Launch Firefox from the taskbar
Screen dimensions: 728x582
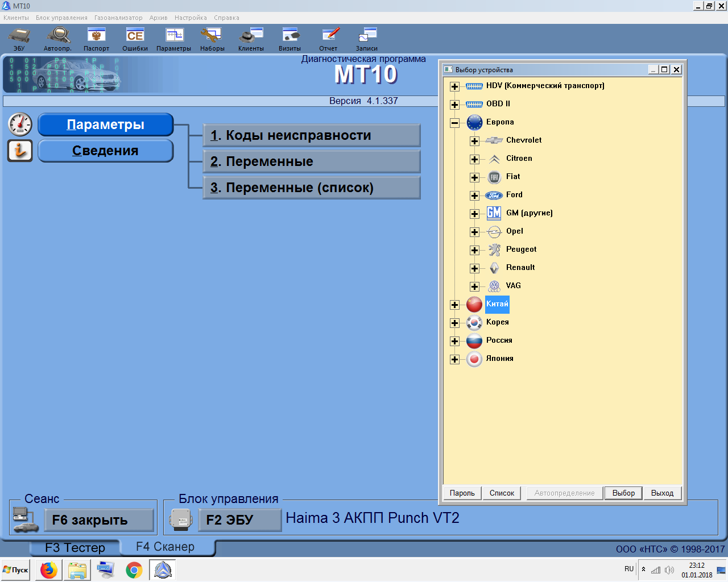(49, 569)
